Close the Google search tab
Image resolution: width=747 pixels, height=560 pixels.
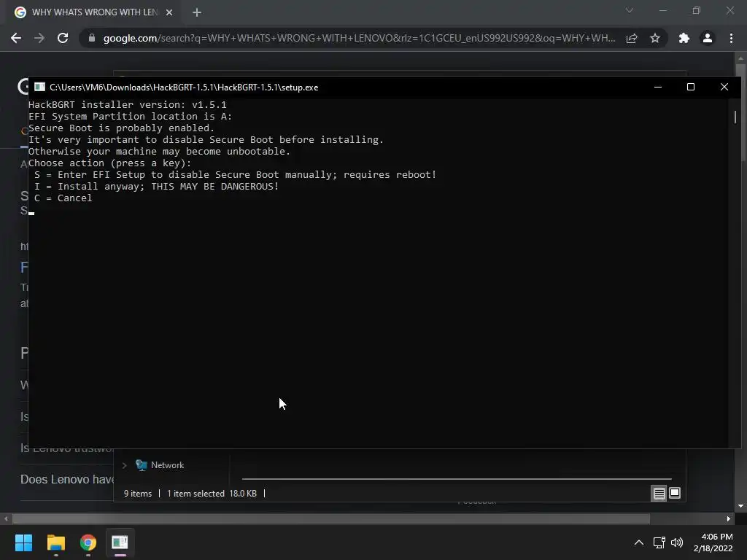(169, 12)
